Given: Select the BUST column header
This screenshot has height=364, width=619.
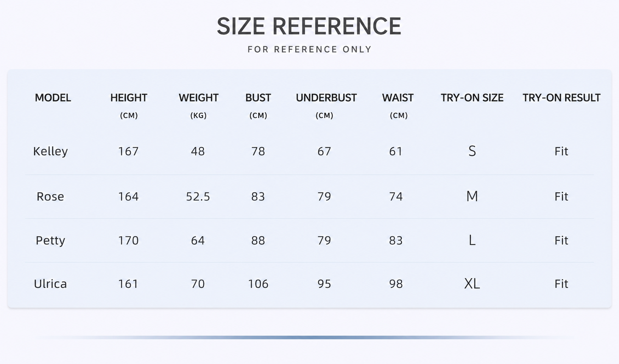Looking at the screenshot, I should pyautogui.click(x=258, y=105).
